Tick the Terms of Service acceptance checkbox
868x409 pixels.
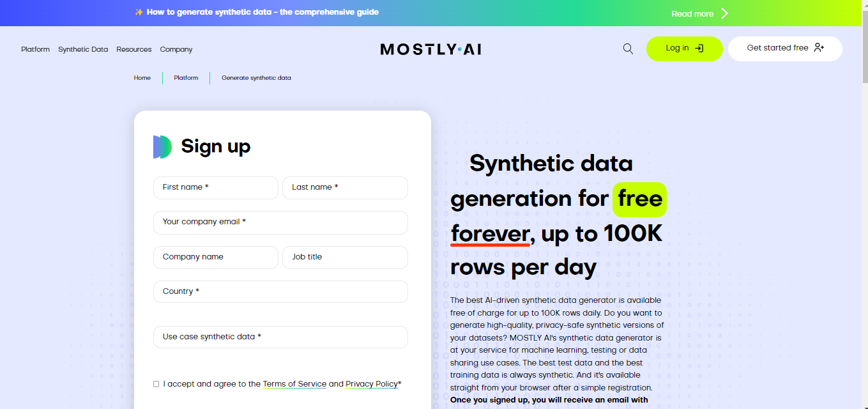click(x=156, y=384)
